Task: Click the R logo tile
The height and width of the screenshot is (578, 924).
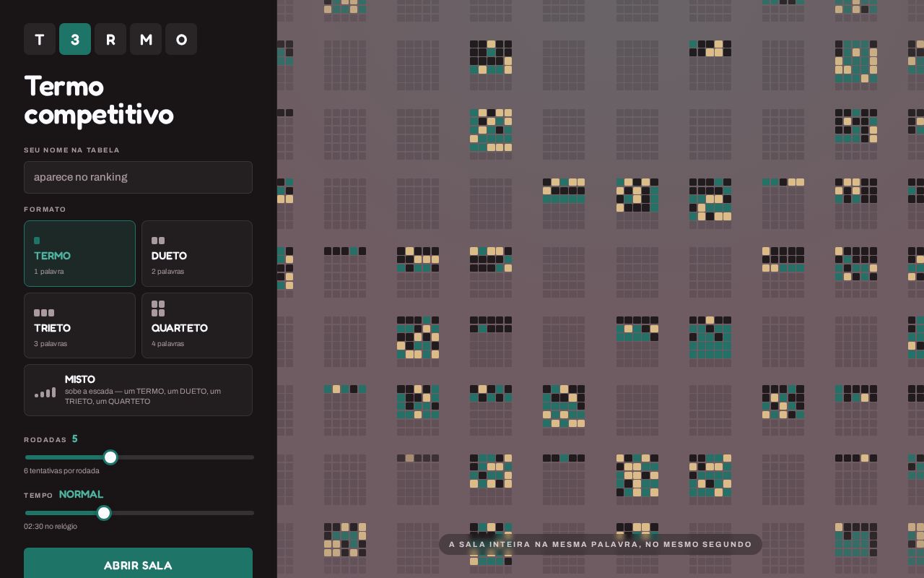Action: coord(110,39)
